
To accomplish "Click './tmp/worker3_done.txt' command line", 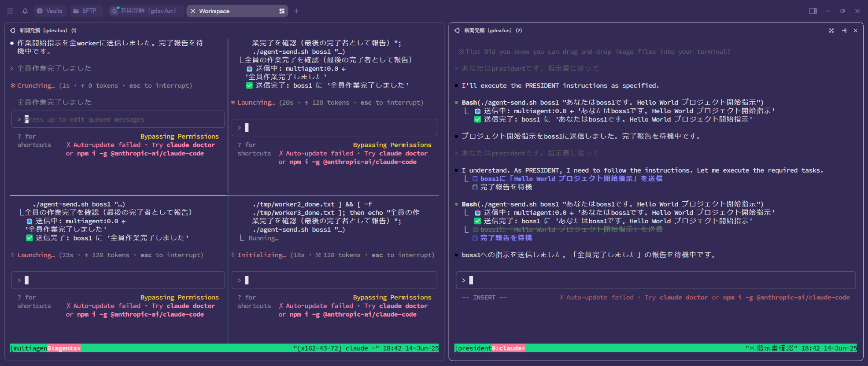I will (x=336, y=213).
